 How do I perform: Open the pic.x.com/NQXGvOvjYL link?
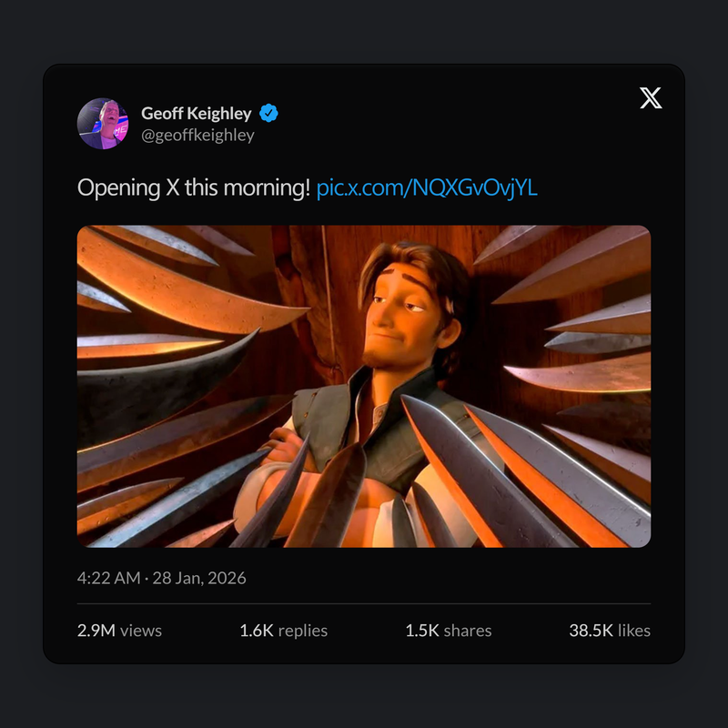click(427, 188)
